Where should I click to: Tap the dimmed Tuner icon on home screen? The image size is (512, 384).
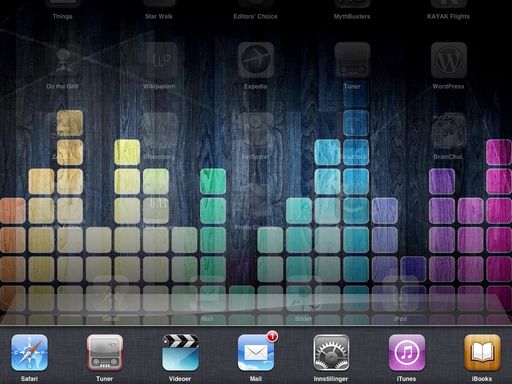click(x=352, y=60)
